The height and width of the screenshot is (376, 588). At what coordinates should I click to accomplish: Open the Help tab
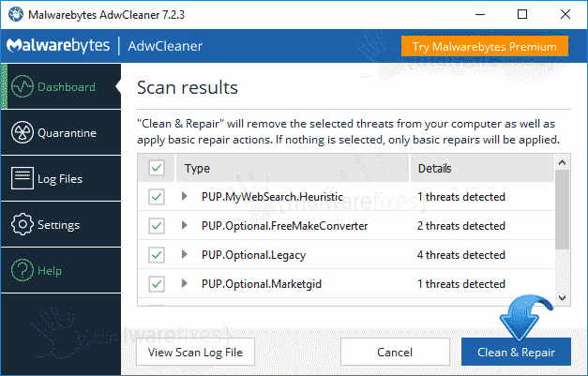[61, 270]
